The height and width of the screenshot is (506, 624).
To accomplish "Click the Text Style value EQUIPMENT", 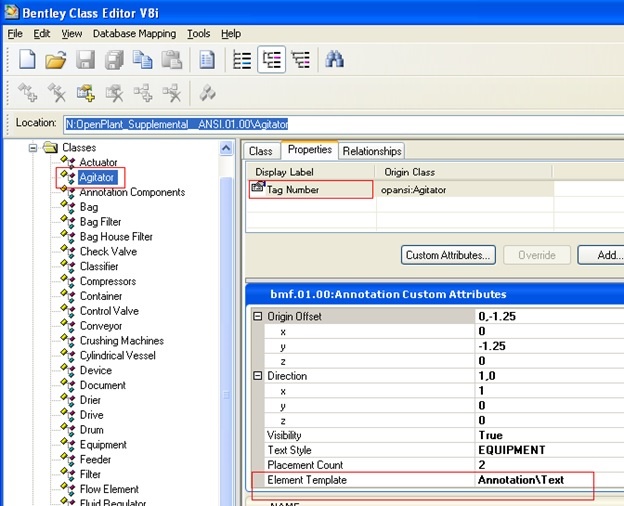I will point(511,450).
